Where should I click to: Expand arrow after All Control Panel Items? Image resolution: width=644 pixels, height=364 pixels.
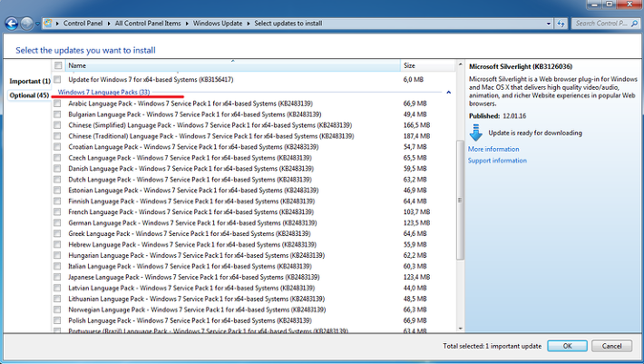(187, 24)
